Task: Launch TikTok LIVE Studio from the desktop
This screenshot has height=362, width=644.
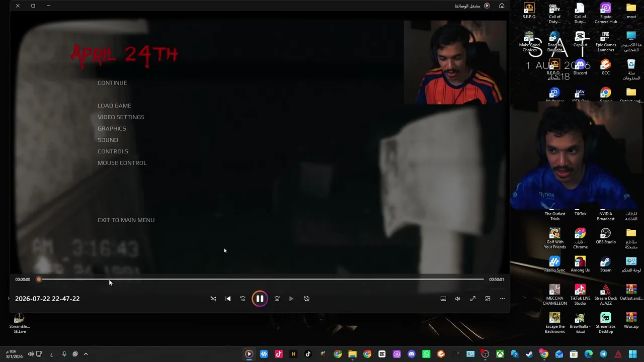Action: click(x=580, y=295)
